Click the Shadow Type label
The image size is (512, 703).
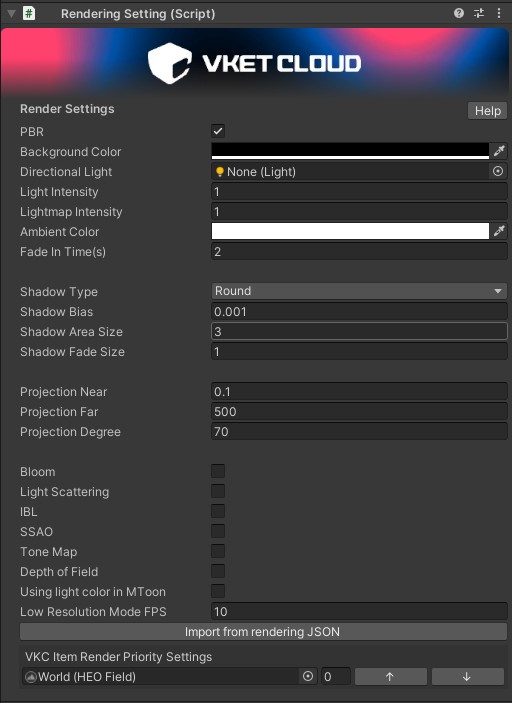(59, 292)
